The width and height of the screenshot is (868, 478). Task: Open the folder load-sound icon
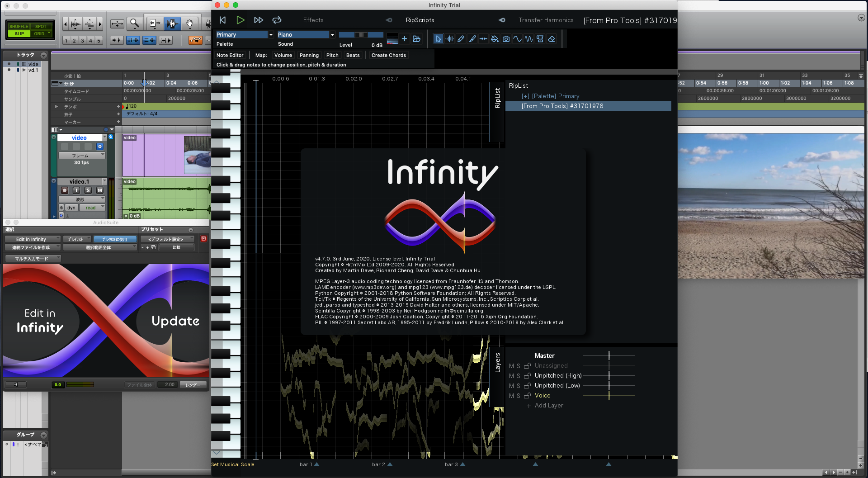click(x=416, y=39)
